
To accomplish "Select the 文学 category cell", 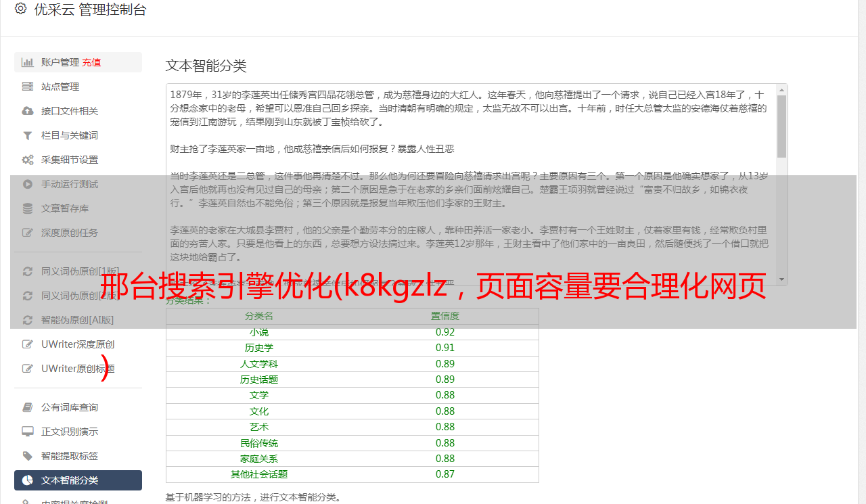I will pos(259,395).
